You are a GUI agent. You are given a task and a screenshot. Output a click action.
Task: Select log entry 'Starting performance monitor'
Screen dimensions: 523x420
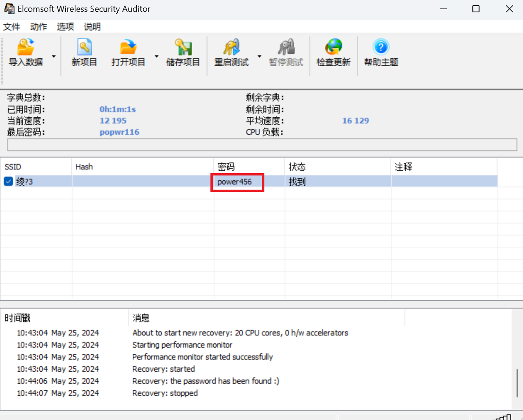[x=182, y=345]
